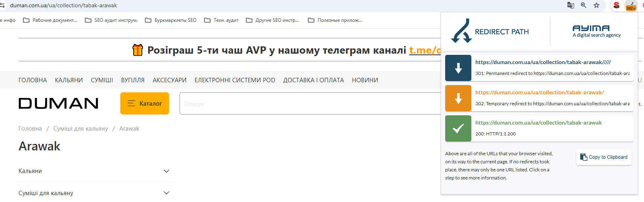Viewport: 644px width, 202px height.
Task: Open the ДОСТАВКА І ОПЛАТА menu item
Action: (314, 80)
